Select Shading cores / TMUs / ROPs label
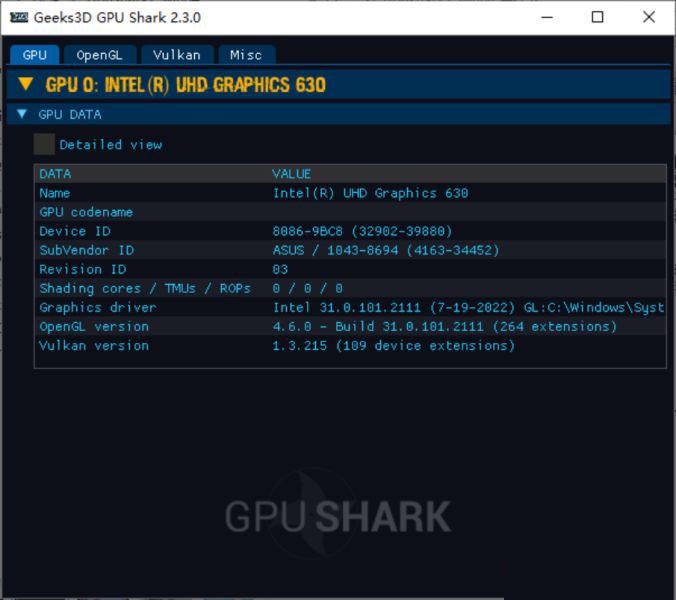This screenshot has height=600, width=676. (x=145, y=288)
